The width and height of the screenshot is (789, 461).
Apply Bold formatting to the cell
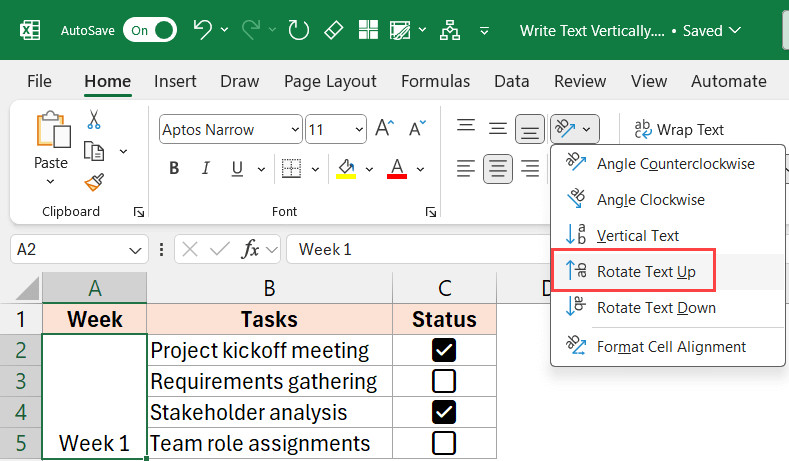[x=174, y=168]
